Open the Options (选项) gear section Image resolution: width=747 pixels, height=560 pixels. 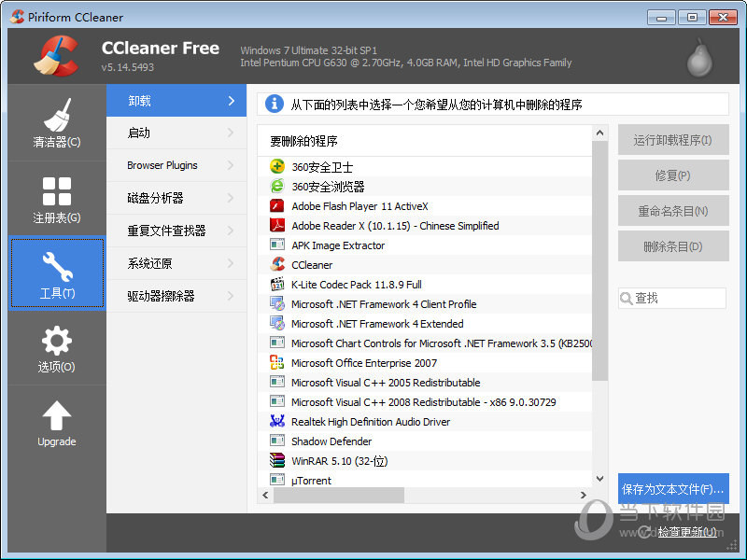click(x=57, y=348)
